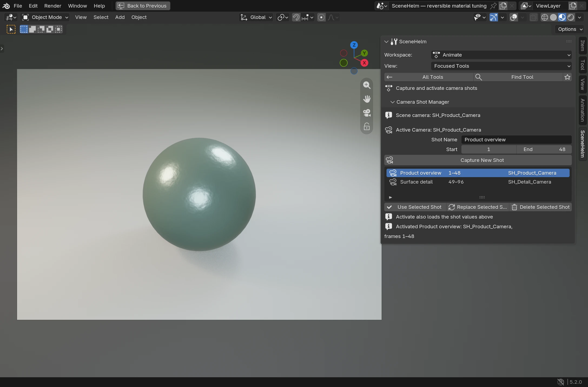The image size is (588, 387).
Task: Click the Blender logo icon
Action: click(6, 6)
